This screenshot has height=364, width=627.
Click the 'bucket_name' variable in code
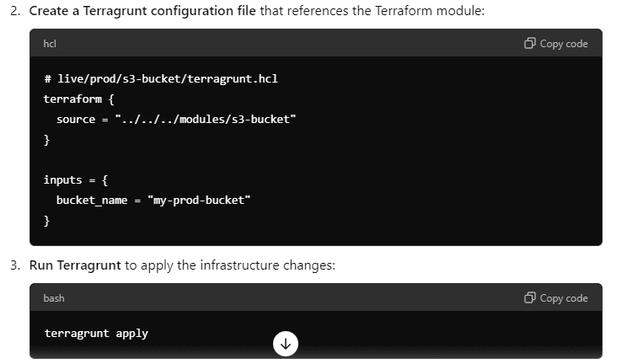coord(92,200)
